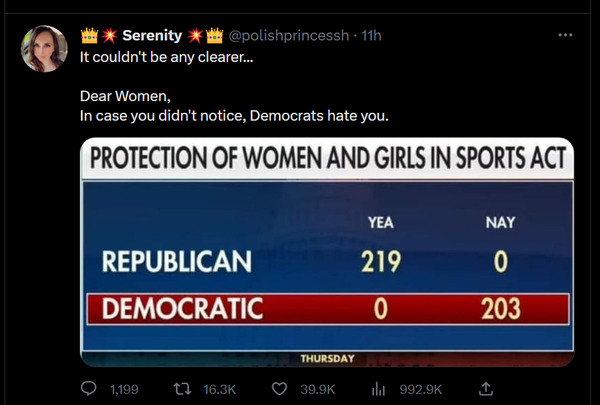600x405 pixels.
Task: Open the three-dot More options menu
Action: click(x=565, y=35)
